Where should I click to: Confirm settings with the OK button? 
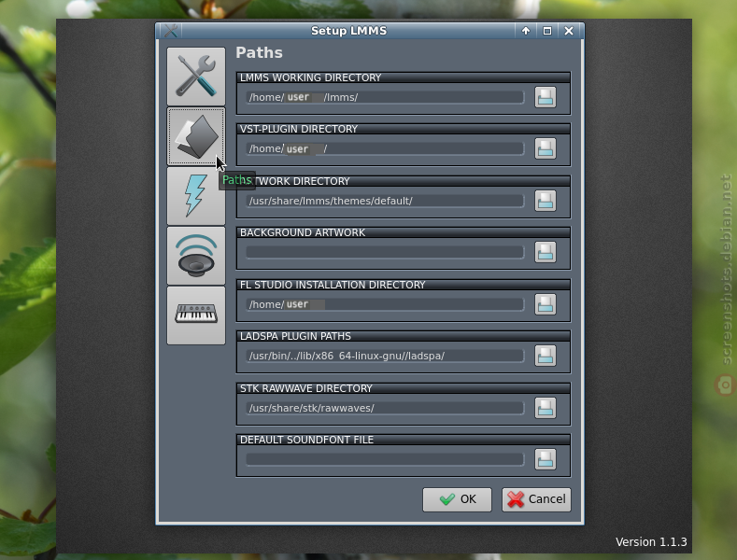point(457,499)
